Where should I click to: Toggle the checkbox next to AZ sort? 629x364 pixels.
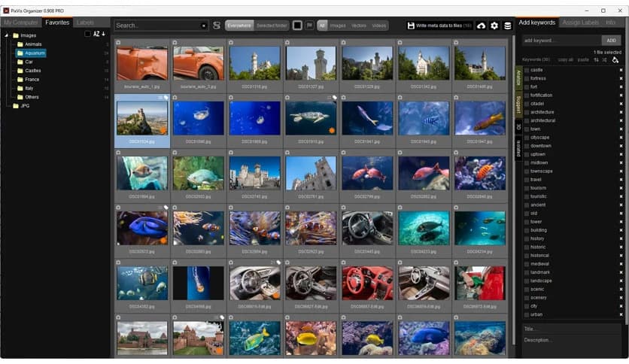(x=87, y=34)
